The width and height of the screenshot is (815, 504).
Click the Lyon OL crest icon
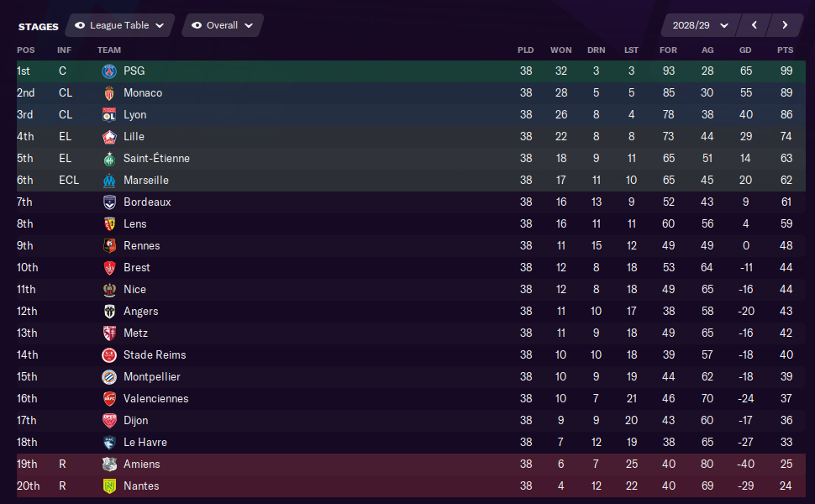(x=109, y=115)
